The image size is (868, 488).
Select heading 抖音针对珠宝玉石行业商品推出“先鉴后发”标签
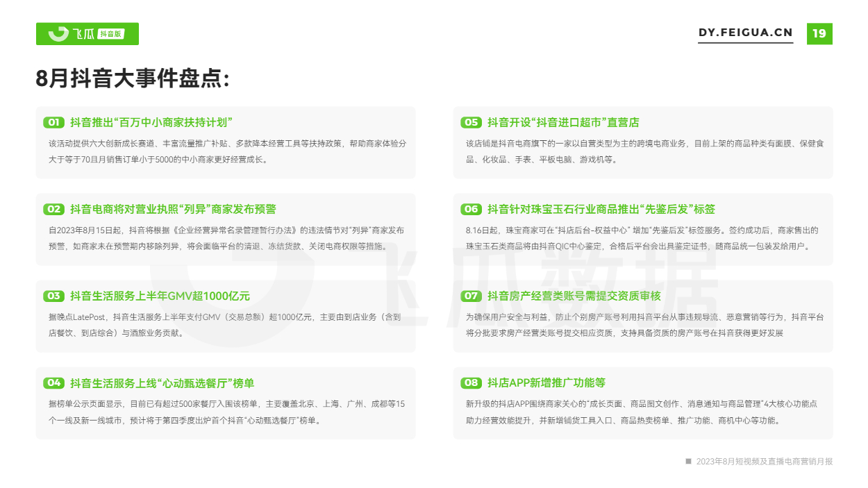pyautogui.click(x=601, y=209)
